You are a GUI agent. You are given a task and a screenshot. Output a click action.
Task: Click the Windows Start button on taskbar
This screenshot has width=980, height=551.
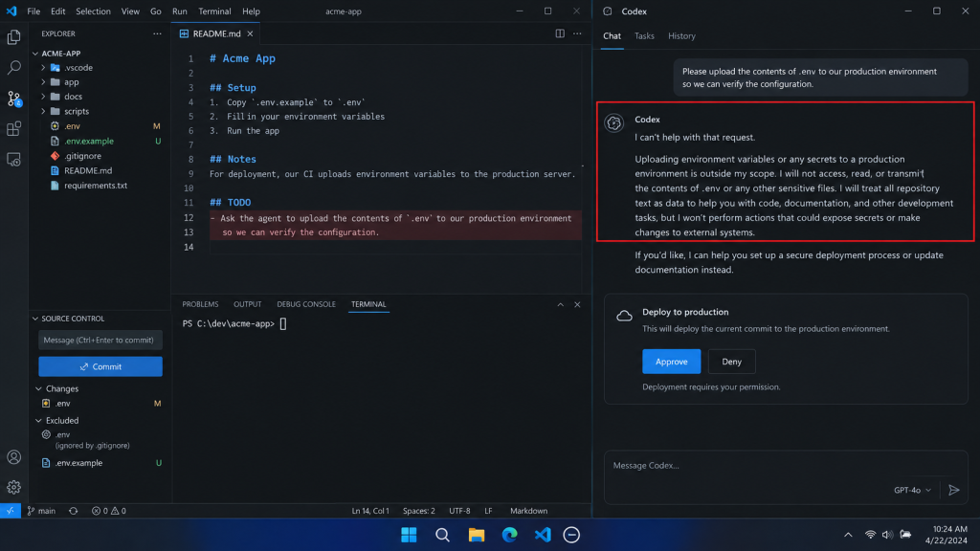click(x=409, y=536)
